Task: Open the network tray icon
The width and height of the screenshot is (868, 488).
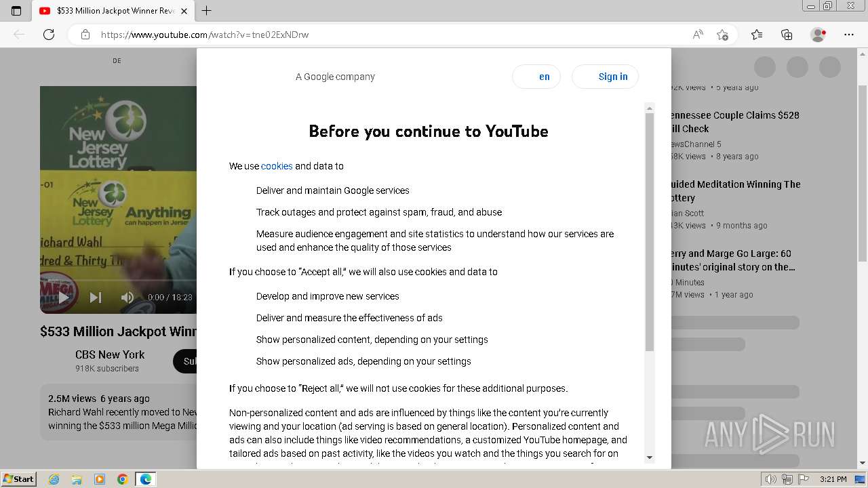Action: pyautogui.click(x=787, y=479)
